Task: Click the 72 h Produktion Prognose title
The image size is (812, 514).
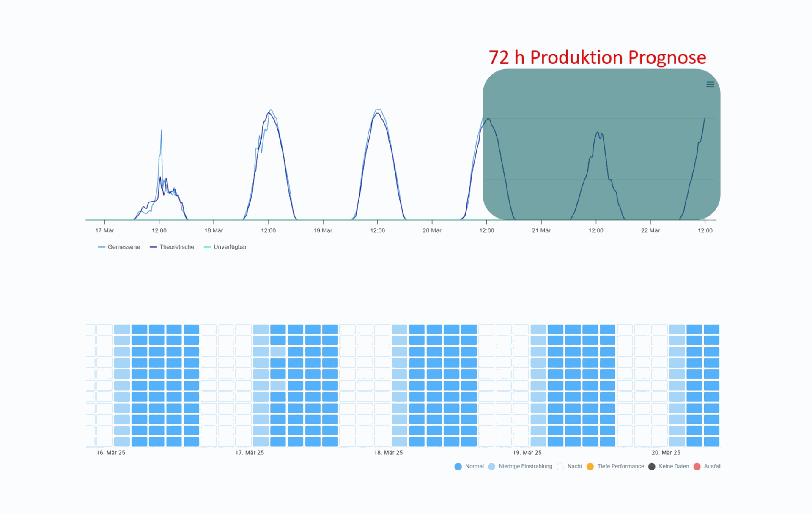Action: pos(597,57)
